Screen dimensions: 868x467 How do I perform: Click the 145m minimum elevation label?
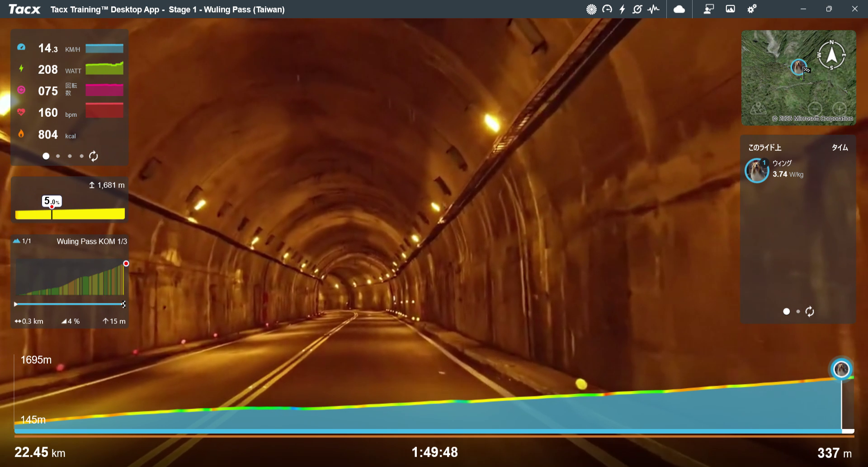[33, 419]
